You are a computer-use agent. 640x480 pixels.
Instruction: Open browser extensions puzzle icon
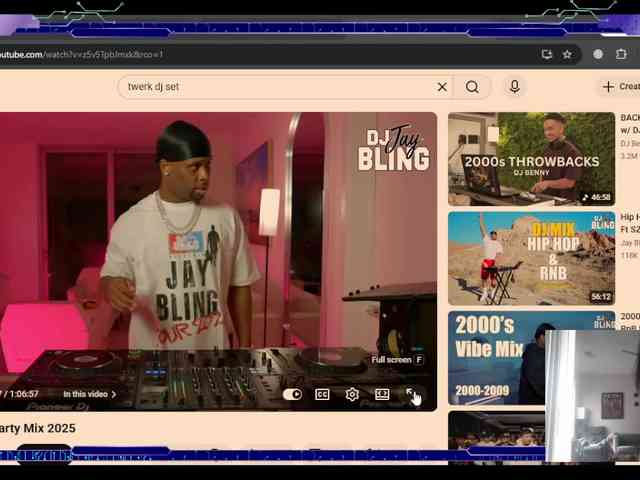[x=622, y=54]
